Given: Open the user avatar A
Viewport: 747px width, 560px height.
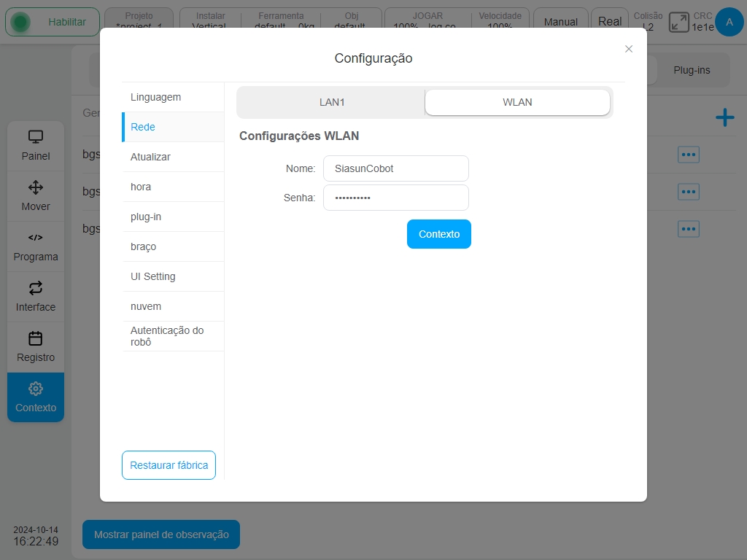Looking at the screenshot, I should [x=729, y=22].
